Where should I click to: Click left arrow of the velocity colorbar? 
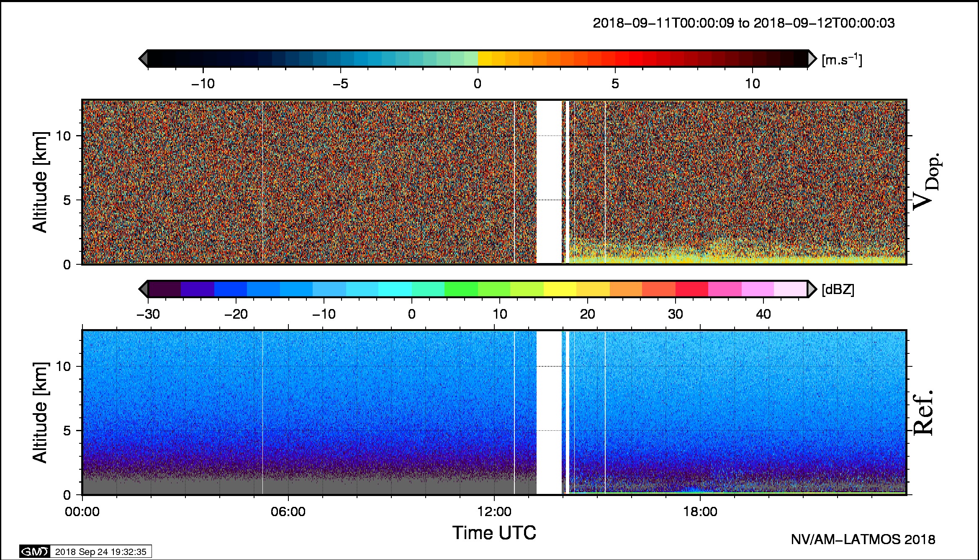click(x=143, y=59)
